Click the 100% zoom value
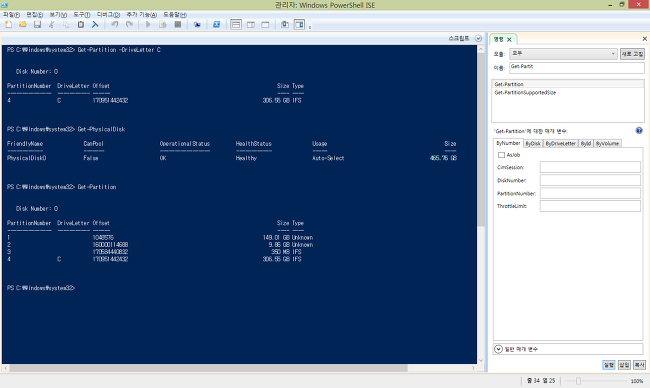The width and height of the screenshot is (650, 388). pyautogui.click(x=637, y=381)
